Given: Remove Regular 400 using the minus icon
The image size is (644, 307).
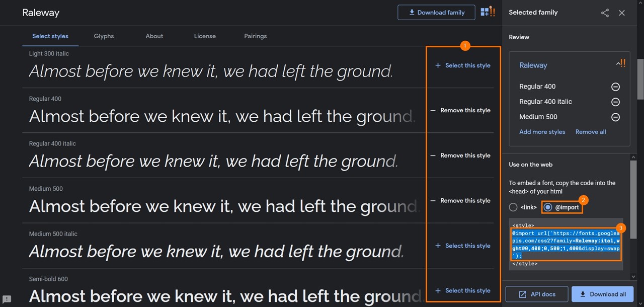Looking at the screenshot, I should pos(615,87).
